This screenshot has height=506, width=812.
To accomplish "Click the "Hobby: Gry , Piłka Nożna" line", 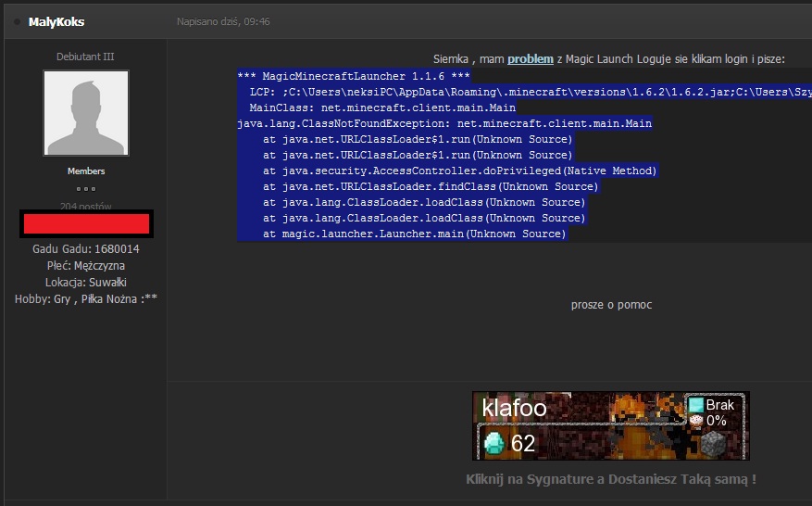I will [86, 299].
